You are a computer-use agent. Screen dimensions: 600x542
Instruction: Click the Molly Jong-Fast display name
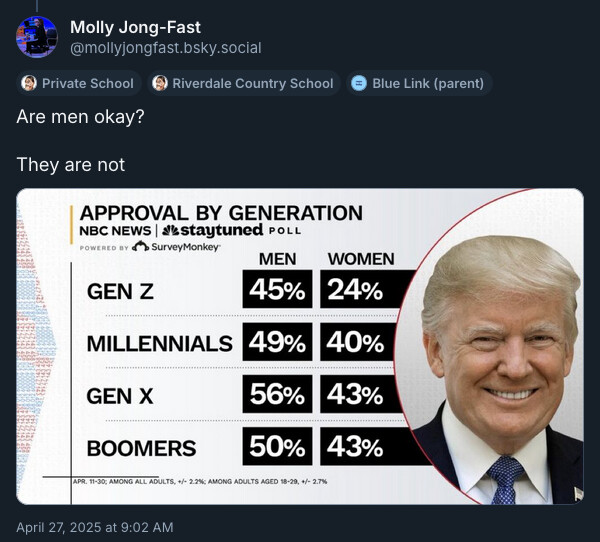tap(135, 27)
